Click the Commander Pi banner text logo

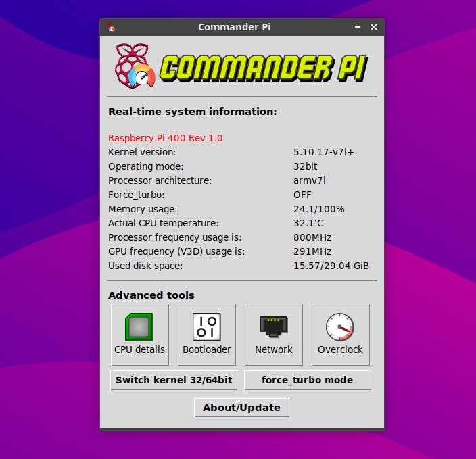tap(264, 68)
